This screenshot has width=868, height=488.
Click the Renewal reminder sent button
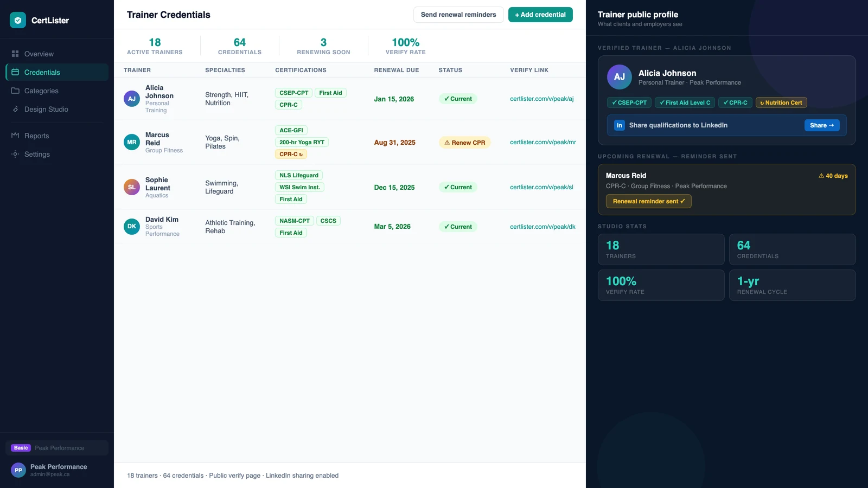(x=649, y=201)
